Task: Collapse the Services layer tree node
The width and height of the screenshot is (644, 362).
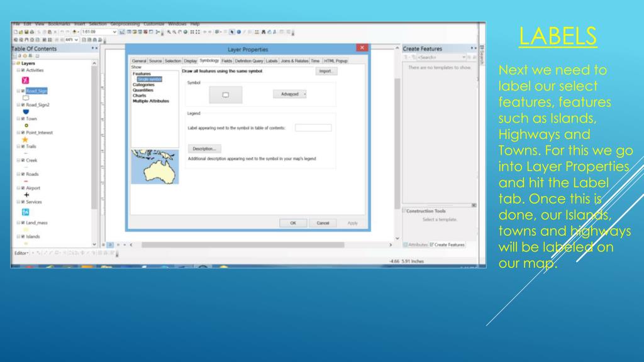Action: [x=18, y=202]
